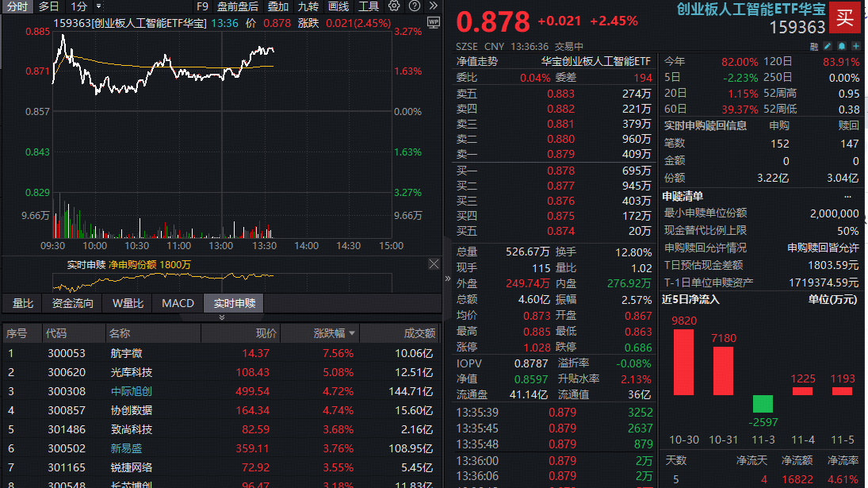The width and height of the screenshot is (868, 488).
Task: Open chart settings gear icon
Action: 394,6
